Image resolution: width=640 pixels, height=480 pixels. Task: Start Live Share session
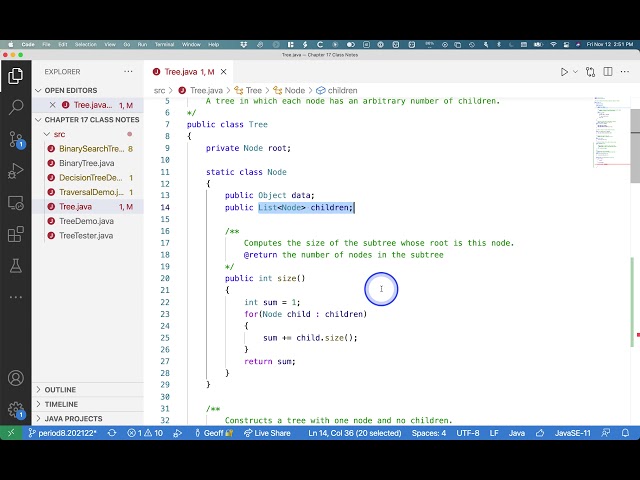(267, 433)
